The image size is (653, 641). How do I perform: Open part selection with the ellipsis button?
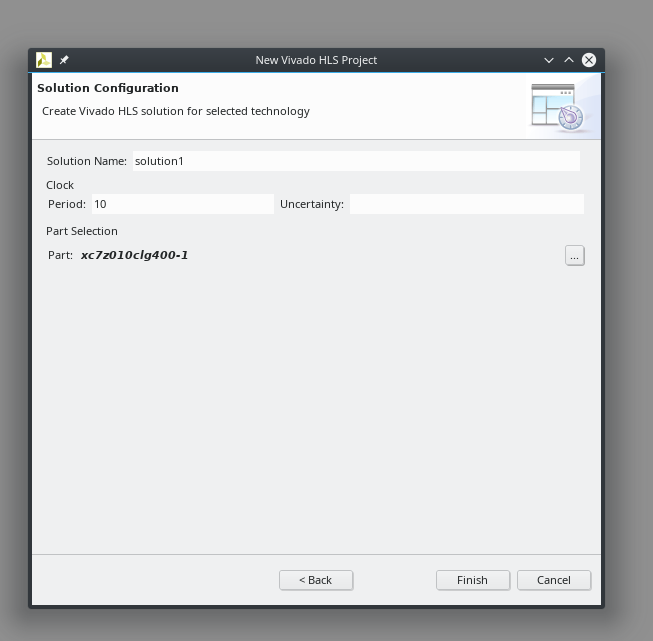[575, 255]
